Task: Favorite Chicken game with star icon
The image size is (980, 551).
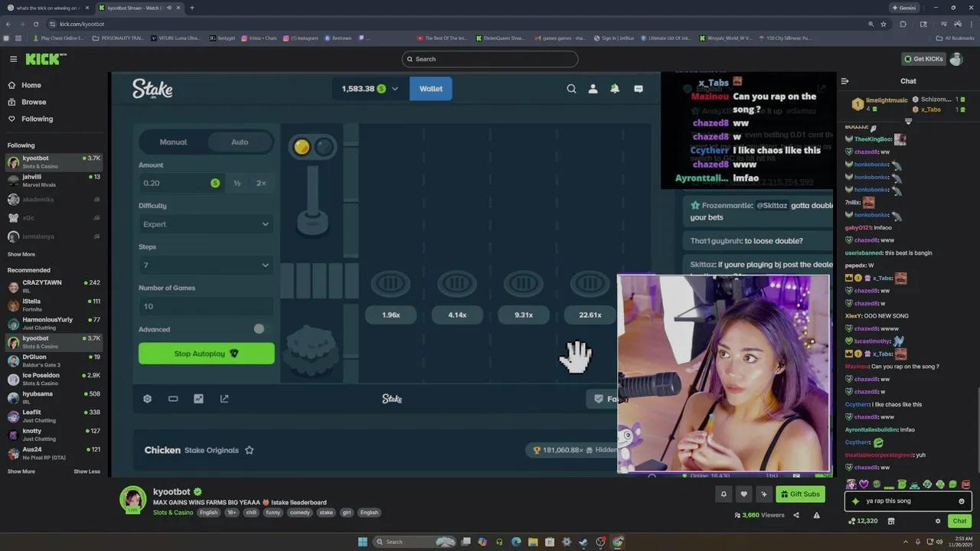Action: click(x=249, y=450)
